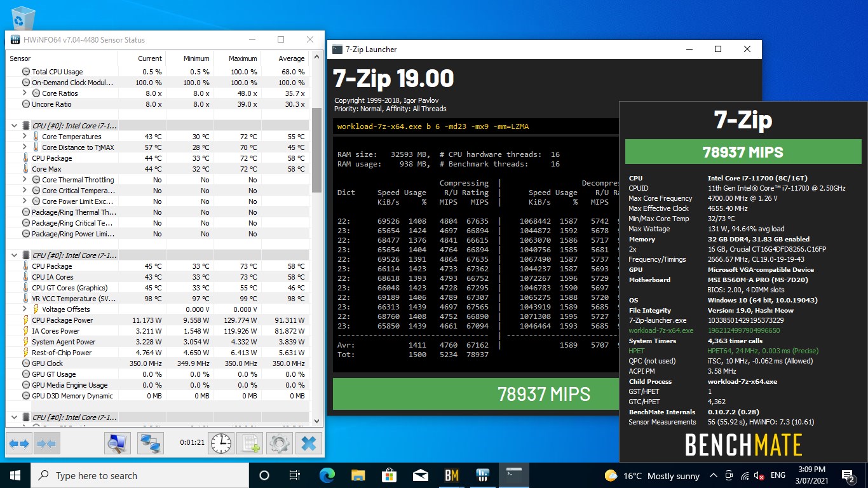Viewport: 868px width, 488px height.
Task: Collapse first CPU [#0] Intel Core i7 group
Action: pyautogui.click(x=14, y=126)
